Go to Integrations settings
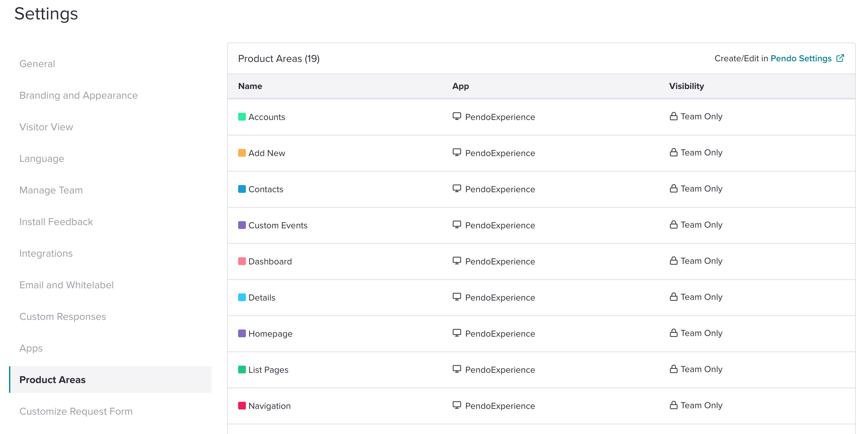Viewport: 868px width, 434px height. [x=46, y=253]
